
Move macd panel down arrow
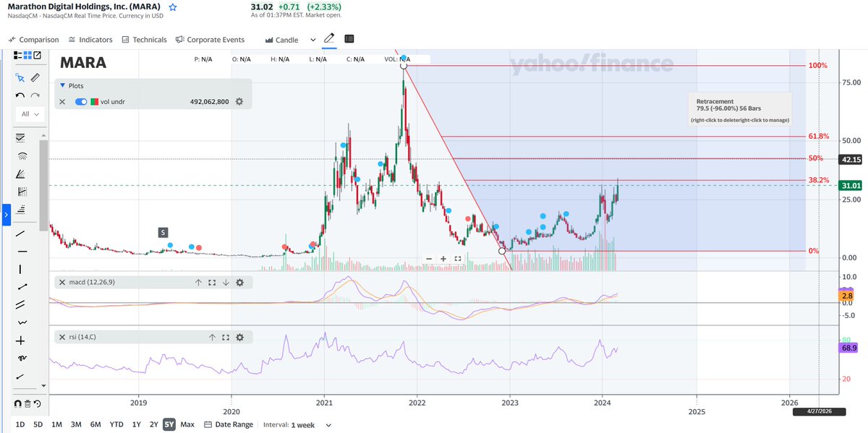(226, 283)
